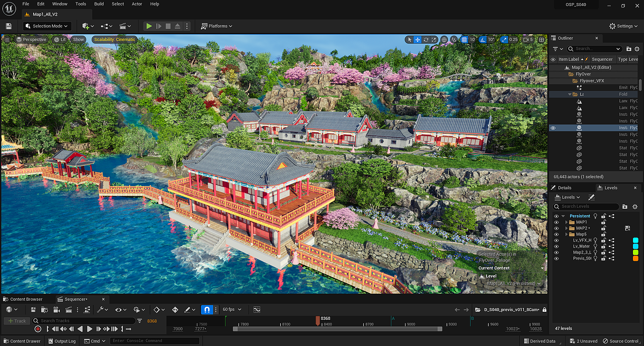The image size is (644, 346).
Task: Save the current level with the toolbar disk icon
Action: (x=9, y=26)
